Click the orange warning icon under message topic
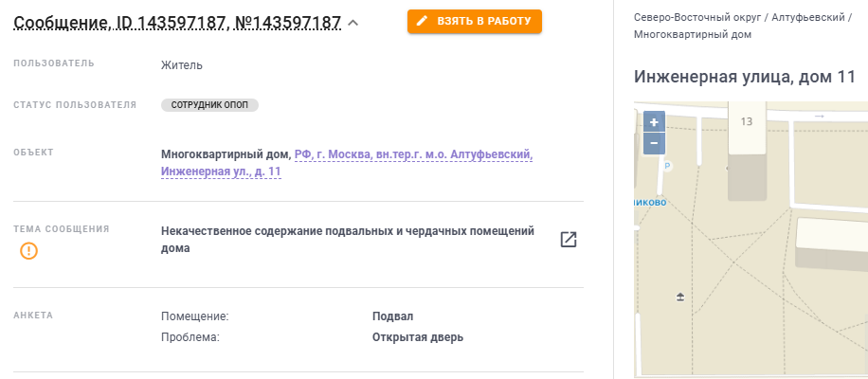Screen dimensions: 868x379 click(29, 251)
